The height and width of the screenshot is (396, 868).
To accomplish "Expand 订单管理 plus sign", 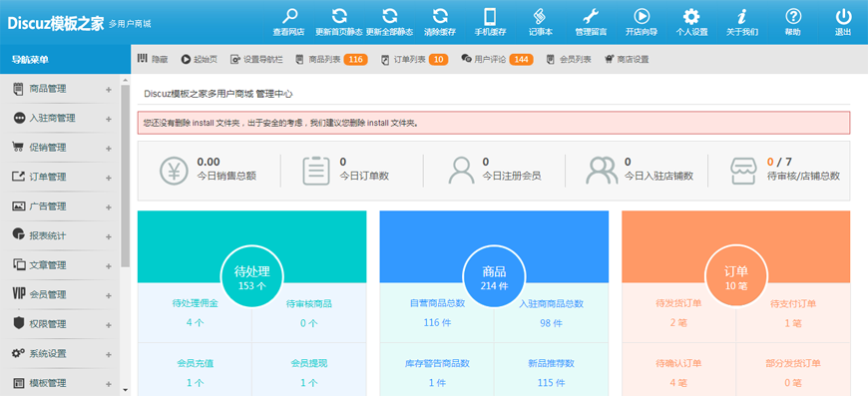I will point(109,179).
